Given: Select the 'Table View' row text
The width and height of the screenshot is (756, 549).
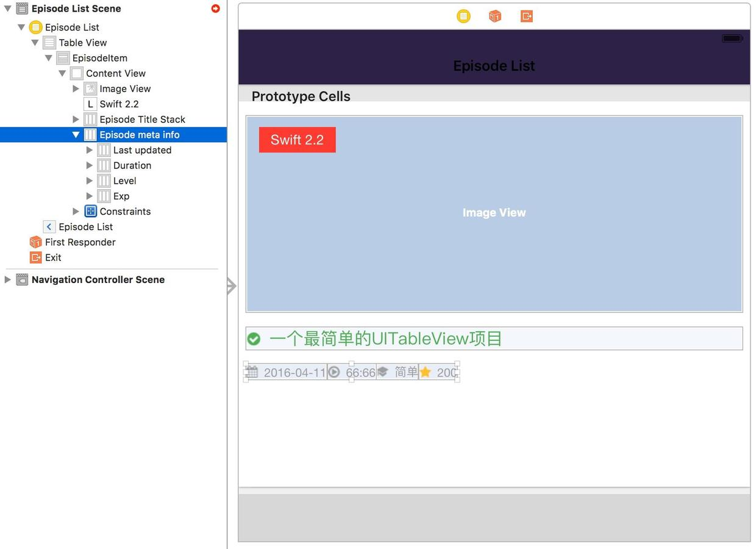Looking at the screenshot, I should (83, 43).
